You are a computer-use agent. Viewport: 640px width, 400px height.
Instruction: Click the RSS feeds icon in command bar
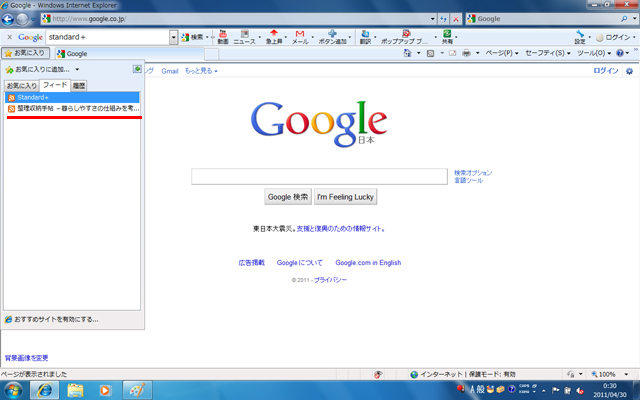[x=430, y=53]
